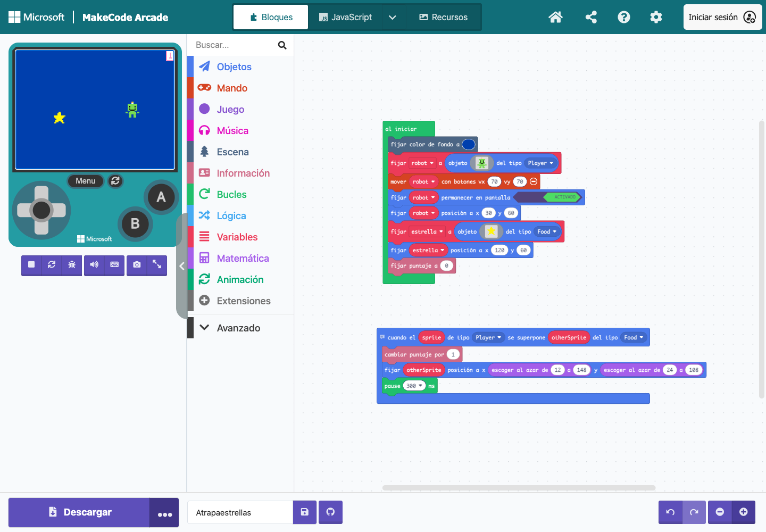Click the search magnifier icon

[x=282, y=45]
